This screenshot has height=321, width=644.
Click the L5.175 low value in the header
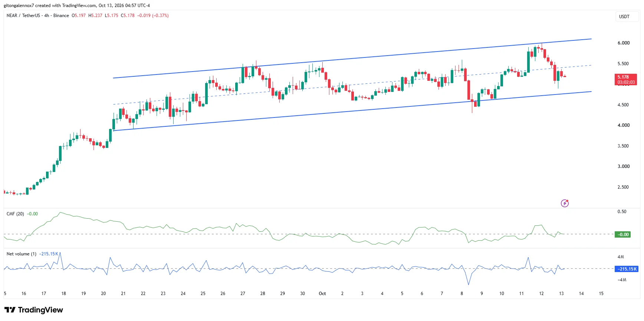pyautogui.click(x=112, y=16)
